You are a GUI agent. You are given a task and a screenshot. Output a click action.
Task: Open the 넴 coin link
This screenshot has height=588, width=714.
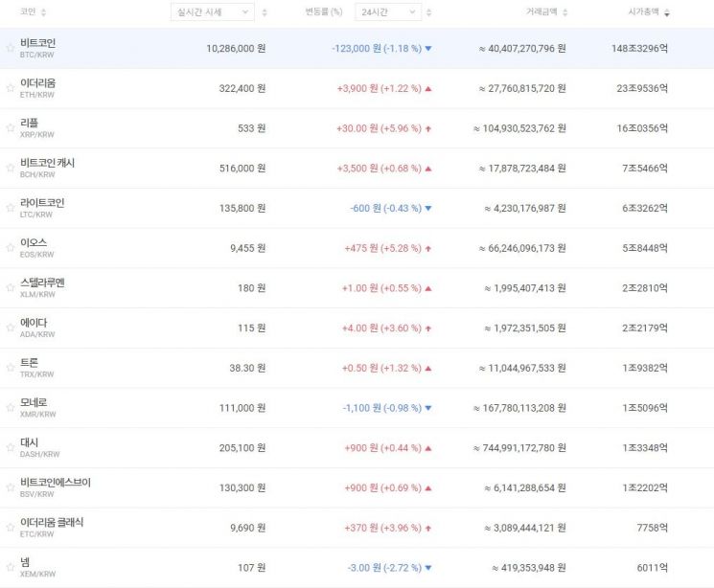tap(25, 562)
